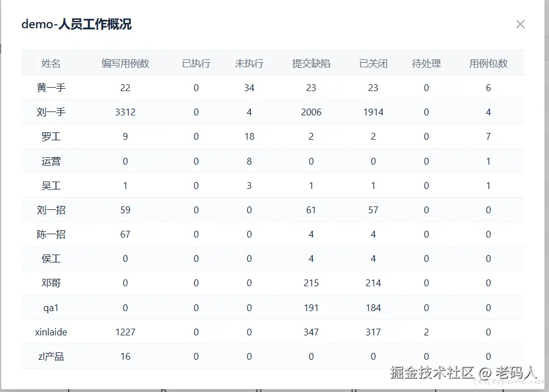Click the qa1 row name

pyautogui.click(x=51, y=308)
